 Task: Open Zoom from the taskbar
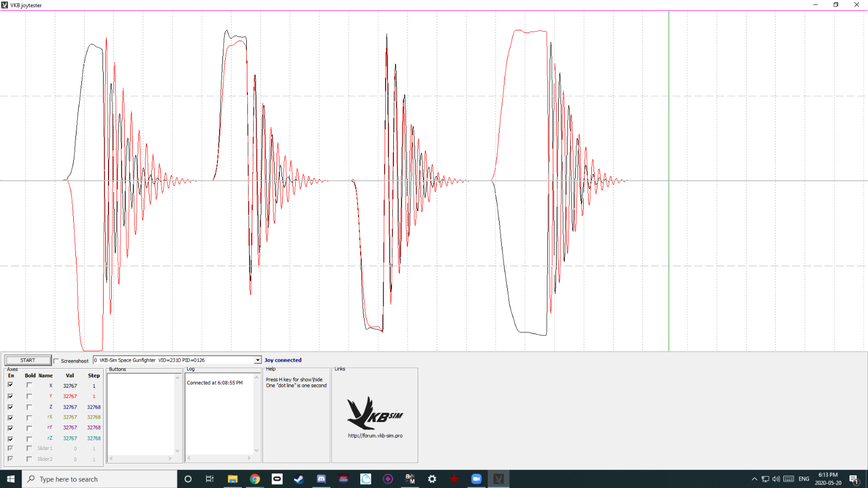click(476, 479)
